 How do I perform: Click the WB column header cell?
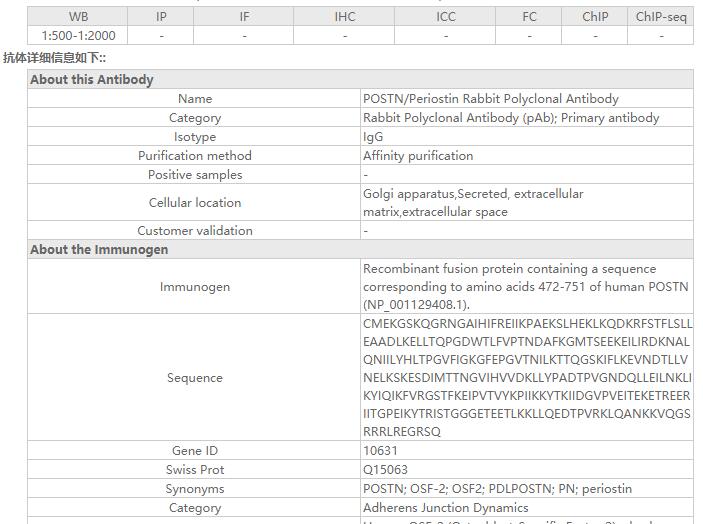[78, 17]
